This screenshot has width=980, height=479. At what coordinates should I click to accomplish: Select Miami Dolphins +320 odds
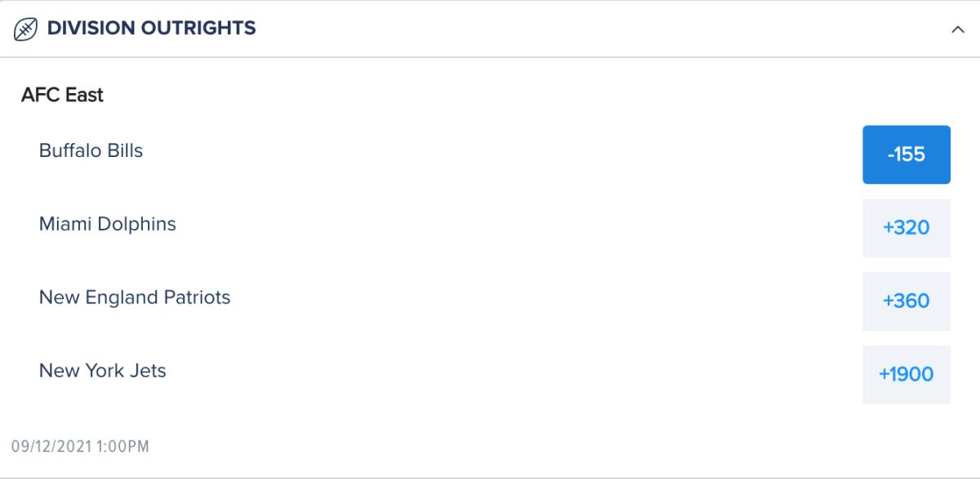tap(906, 228)
